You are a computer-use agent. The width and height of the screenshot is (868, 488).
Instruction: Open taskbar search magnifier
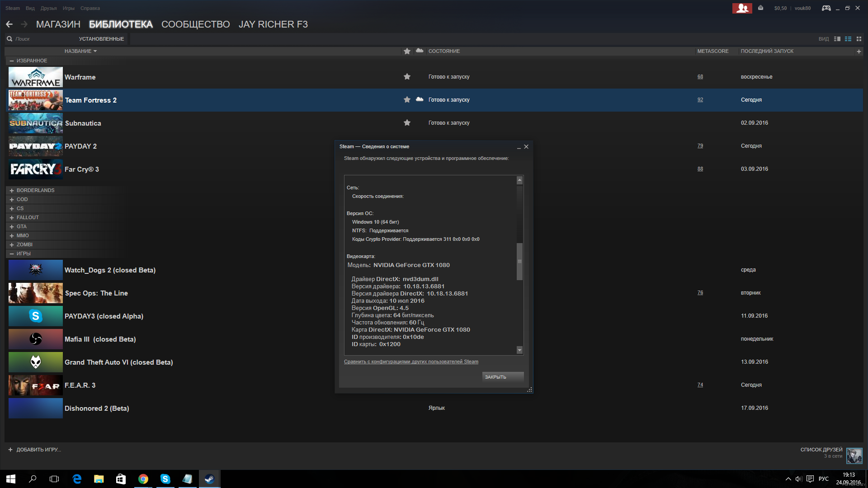33,479
